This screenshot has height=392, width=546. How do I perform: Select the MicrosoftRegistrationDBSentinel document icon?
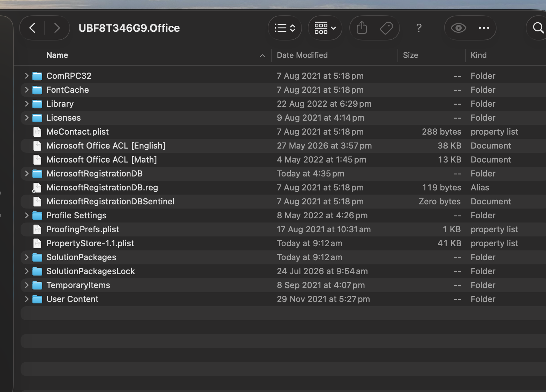(37, 201)
